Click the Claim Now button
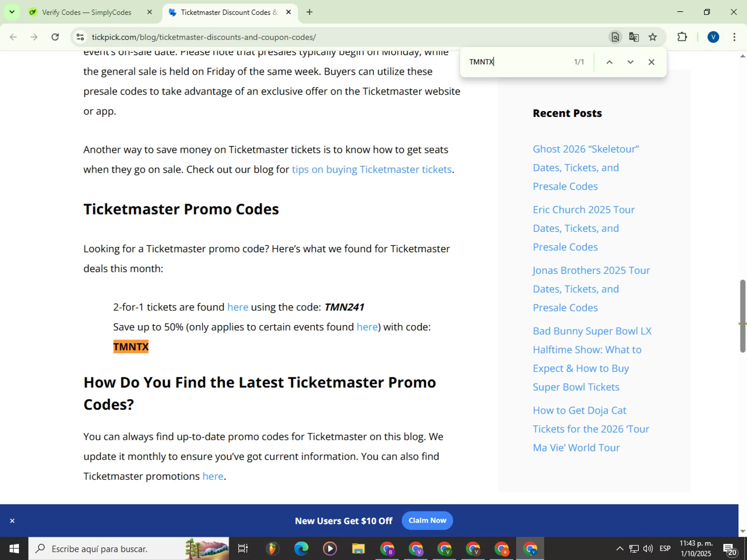This screenshot has height=560, width=747. [x=427, y=521]
